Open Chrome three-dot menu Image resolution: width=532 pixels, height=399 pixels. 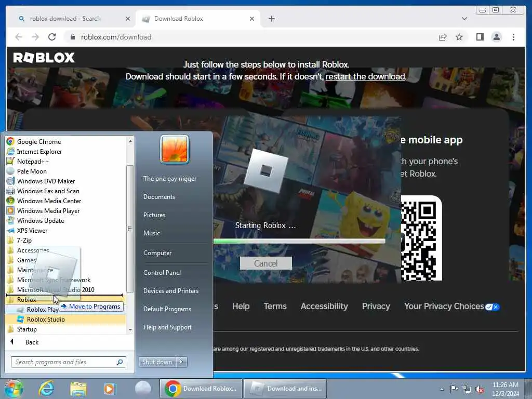[x=513, y=37]
